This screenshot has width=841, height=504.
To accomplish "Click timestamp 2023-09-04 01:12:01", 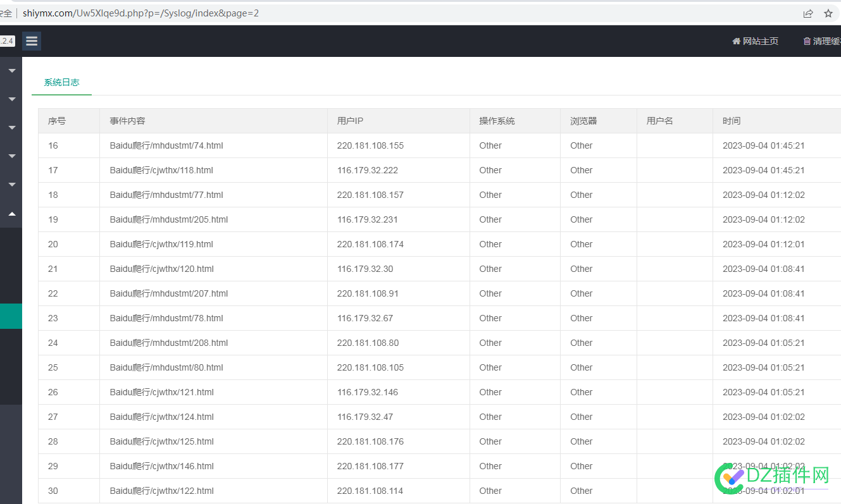I will coord(764,244).
